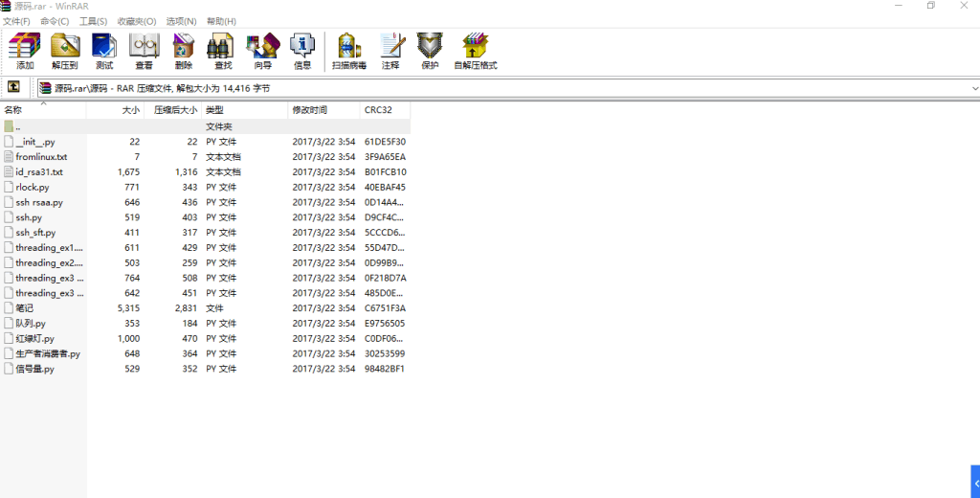This screenshot has width=980, height=498.
Task: Open the Favorites (收藏夹) menu
Action: pos(136,21)
